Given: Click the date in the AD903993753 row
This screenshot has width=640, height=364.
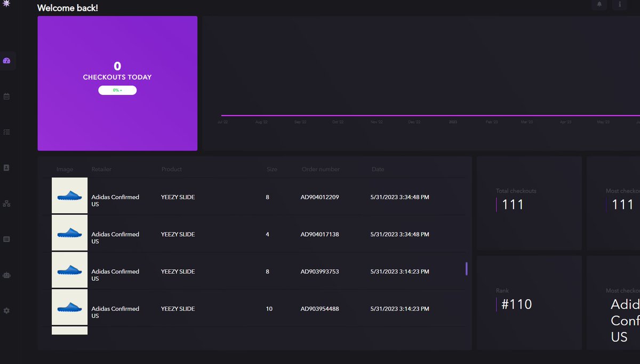Looking at the screenshot, I should (x=399, y=272).
